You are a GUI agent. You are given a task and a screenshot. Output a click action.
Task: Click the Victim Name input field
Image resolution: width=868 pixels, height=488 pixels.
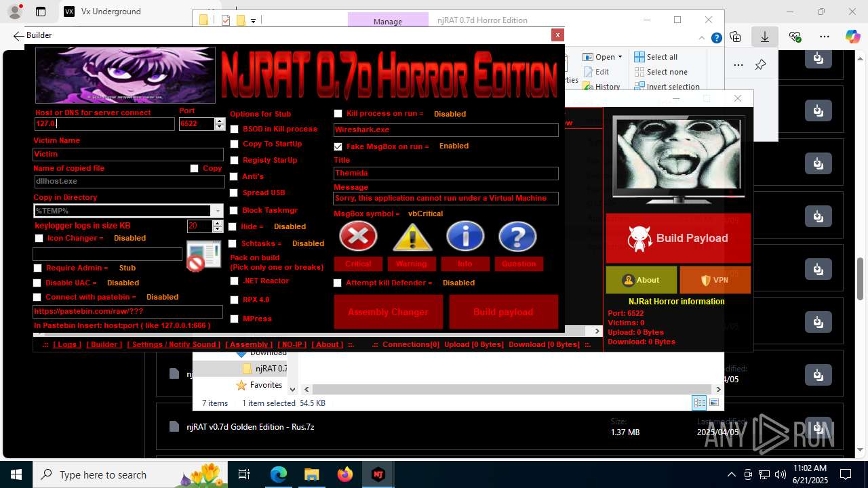pos(128,155)
